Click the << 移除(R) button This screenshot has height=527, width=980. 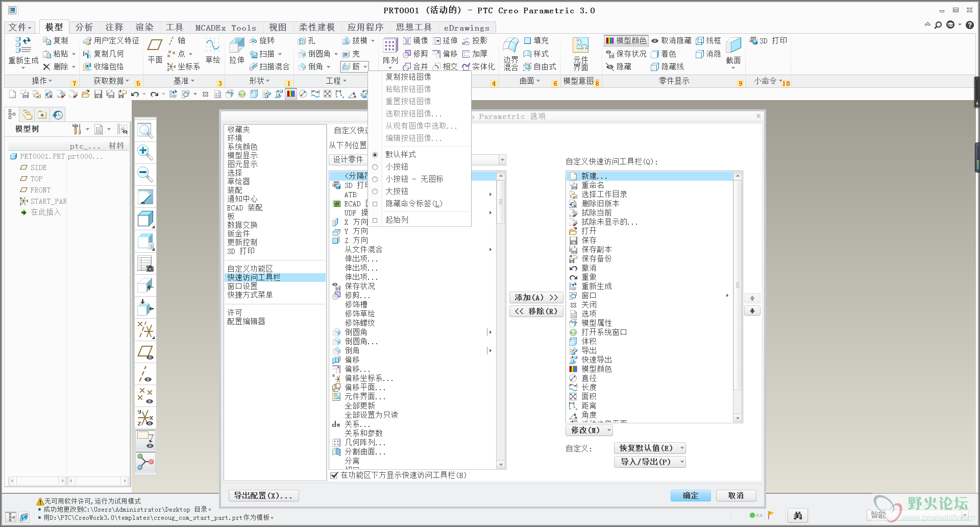pyautogui.click(x=536, y=312)
